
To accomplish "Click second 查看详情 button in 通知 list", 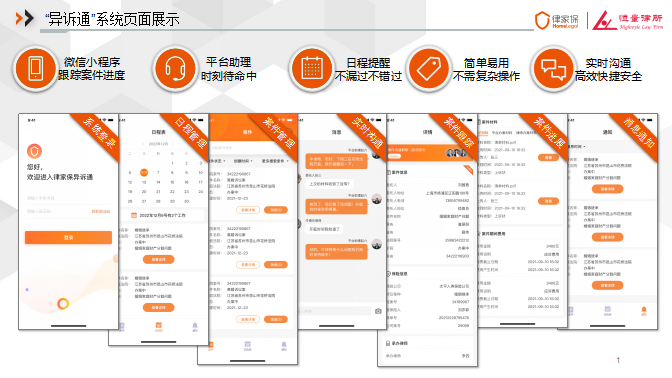I will 607,237.
